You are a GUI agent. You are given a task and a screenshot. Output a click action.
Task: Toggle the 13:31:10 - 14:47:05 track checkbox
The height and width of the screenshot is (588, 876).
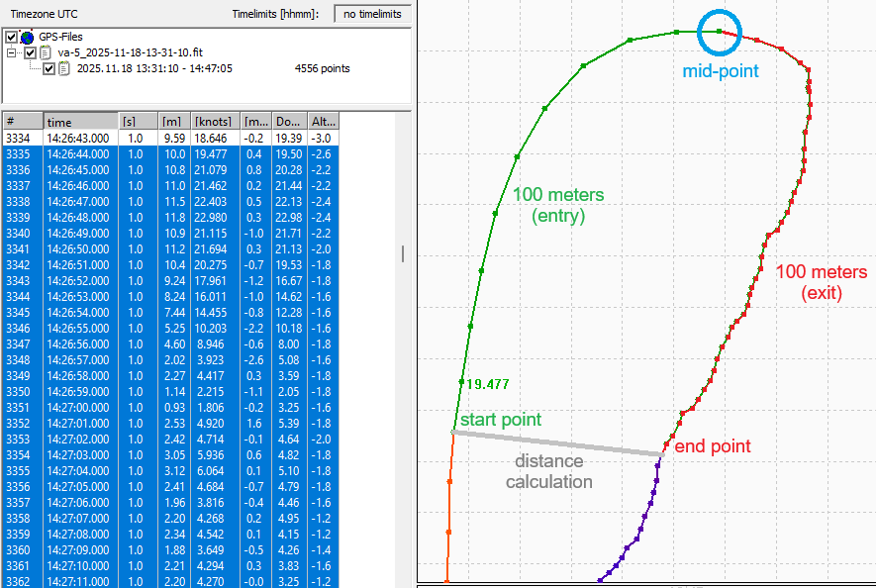point(49,68)
